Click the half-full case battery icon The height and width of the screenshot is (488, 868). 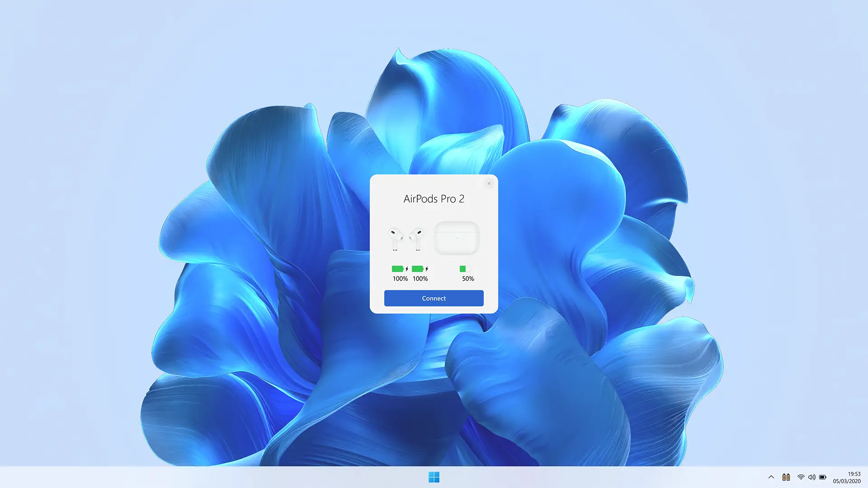point(465,269)
